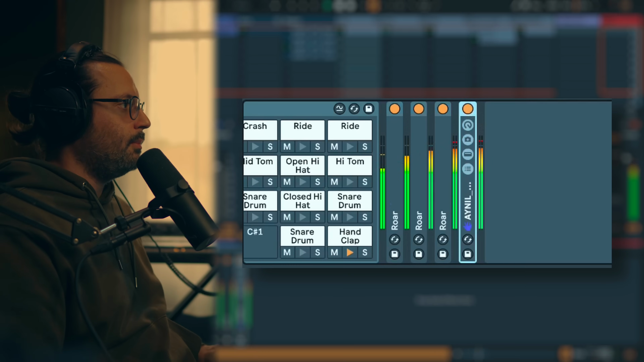Select the Open Hi Hat pad

pyautogui.click(x=303, y=165)
